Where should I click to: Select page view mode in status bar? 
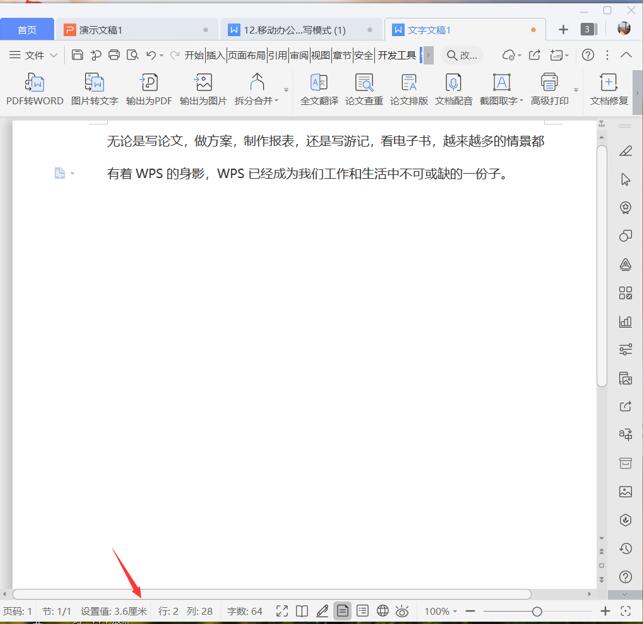tap(342, 611)
